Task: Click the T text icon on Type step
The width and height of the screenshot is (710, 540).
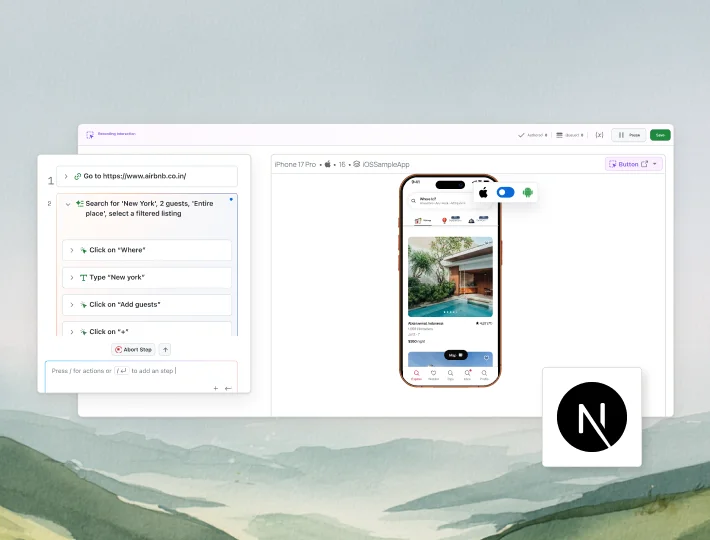Action: (x=83, y=277)
